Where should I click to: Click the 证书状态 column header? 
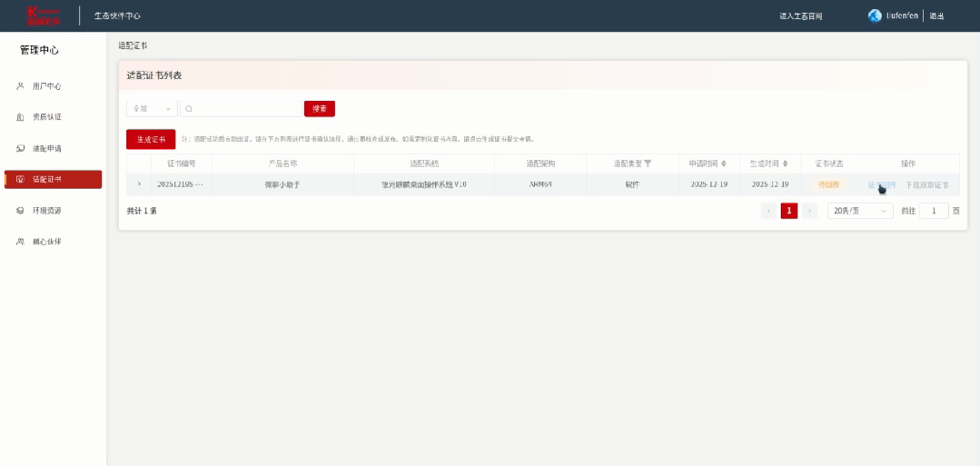click(x=829, y=164)
